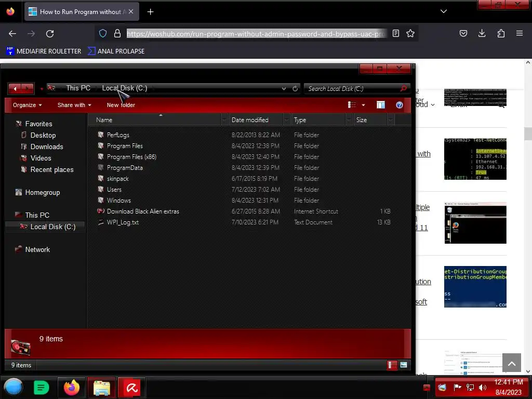
Task: Open the green notes app on taskbar
Action: tap(42, 388)
